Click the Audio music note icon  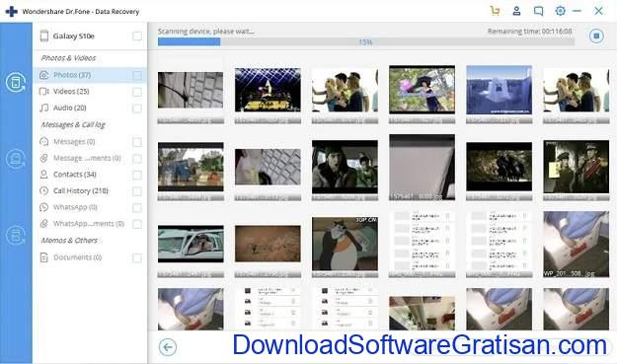click(x=44, y=108)
